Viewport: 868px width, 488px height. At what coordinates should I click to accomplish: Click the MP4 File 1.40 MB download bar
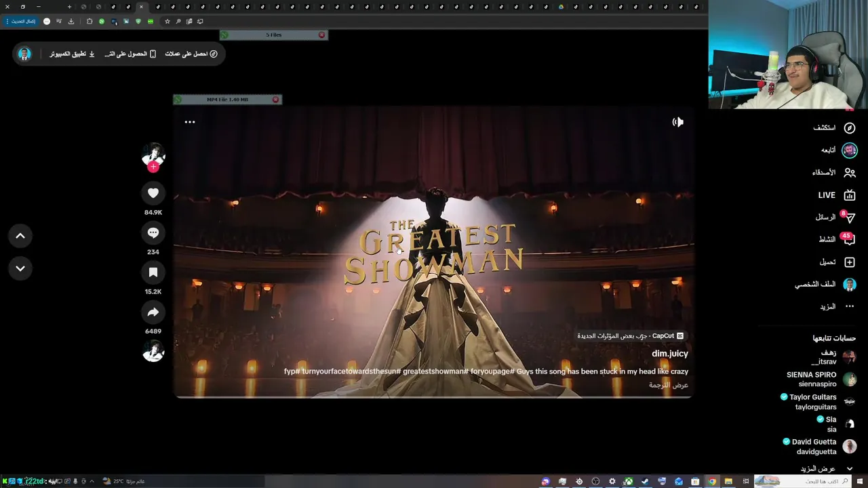click(227, 100)
